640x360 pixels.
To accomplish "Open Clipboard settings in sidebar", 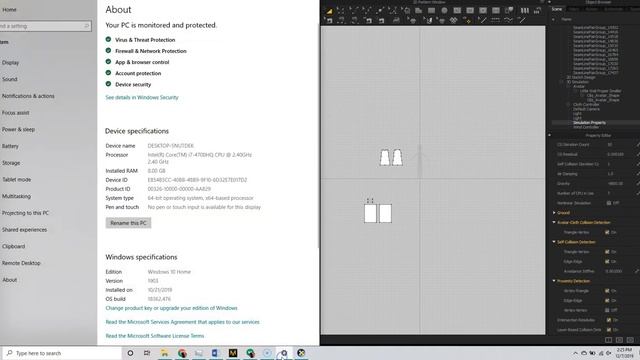I will (x=13, y=247).
